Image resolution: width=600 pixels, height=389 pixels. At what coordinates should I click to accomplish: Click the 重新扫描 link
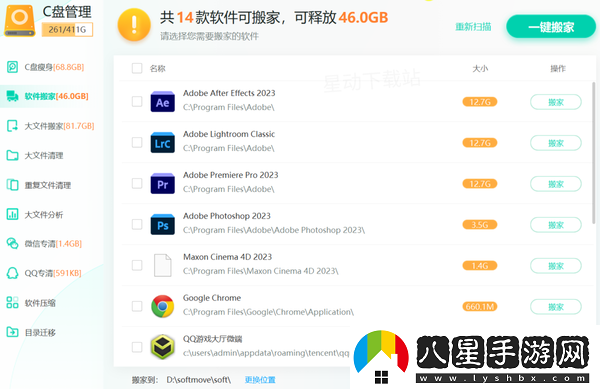click(x=473, y=27)
